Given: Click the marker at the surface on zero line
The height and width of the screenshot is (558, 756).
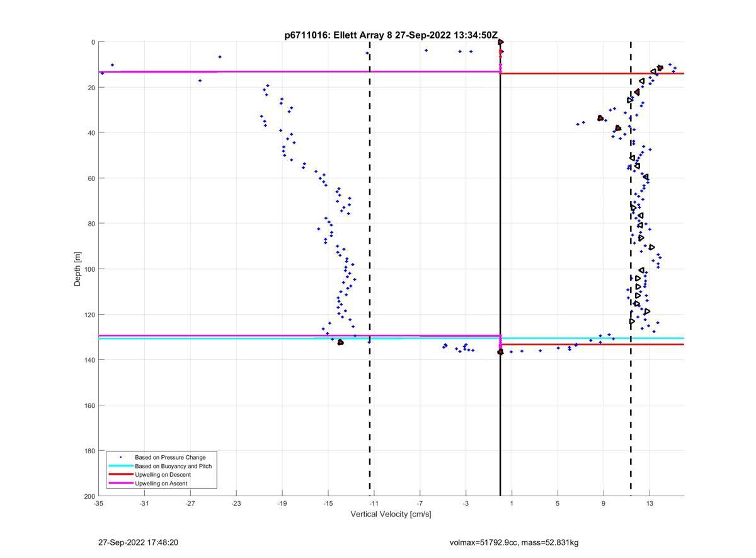Looking at the screenshot, I should [500, 42].
